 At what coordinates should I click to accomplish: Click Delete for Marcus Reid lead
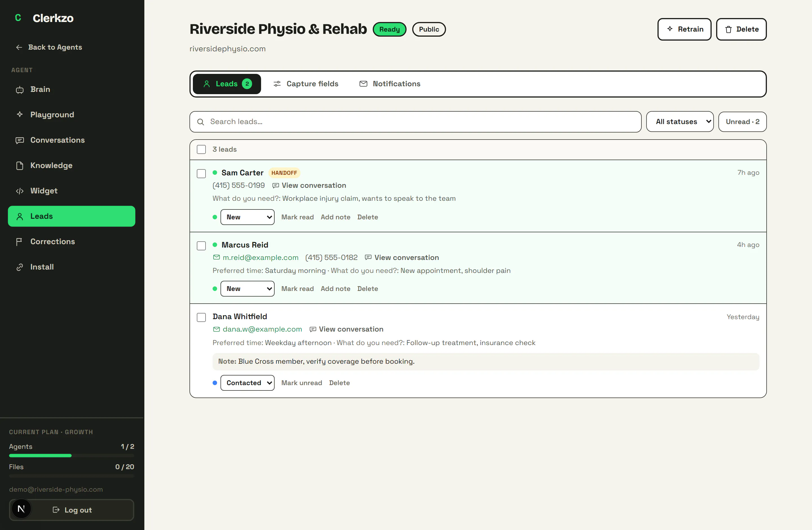[367, 289]
